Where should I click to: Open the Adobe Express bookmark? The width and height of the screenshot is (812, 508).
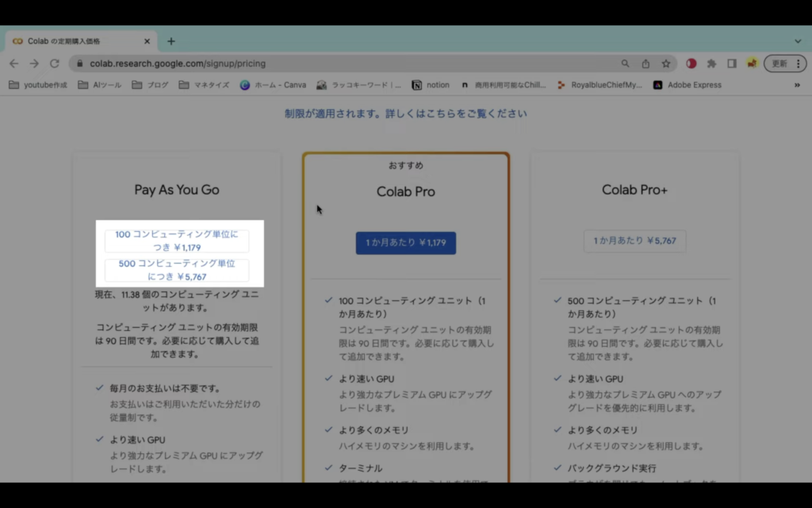(687, 85)
